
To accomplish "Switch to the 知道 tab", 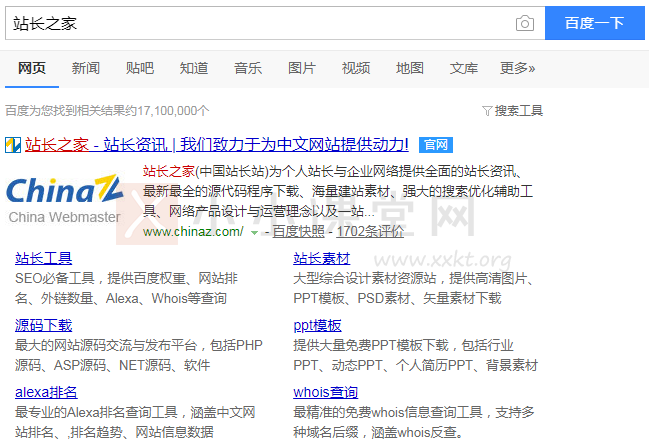I will (194, 68).
